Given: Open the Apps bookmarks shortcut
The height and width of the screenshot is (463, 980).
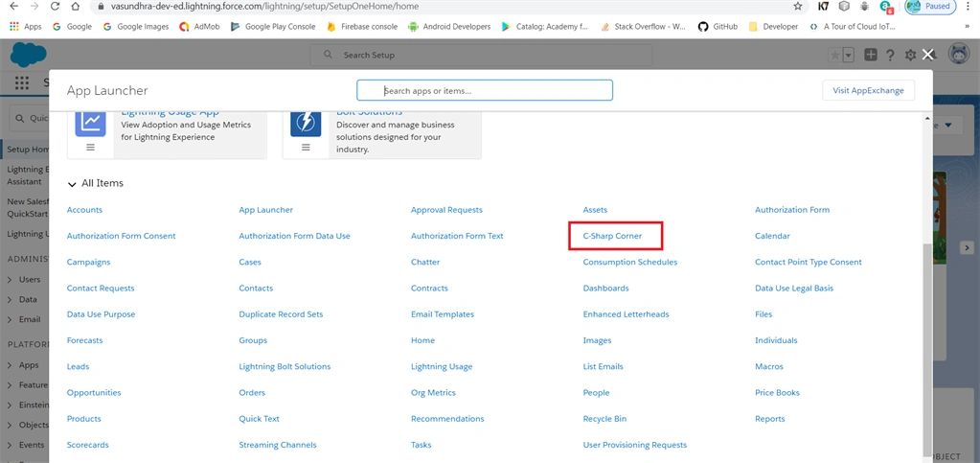Looking at the screenshot, I should tap(26, 27).
